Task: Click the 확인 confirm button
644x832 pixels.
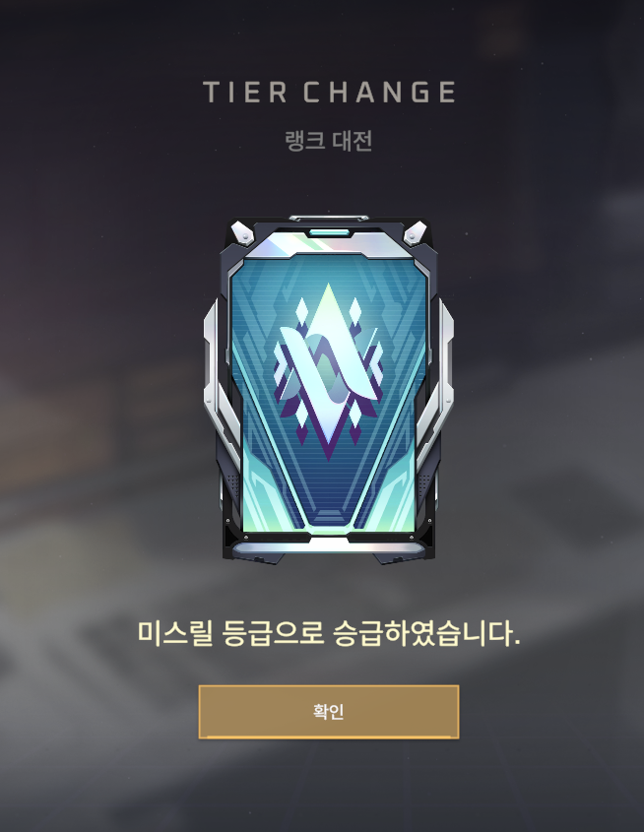Action: click(x=328, y=712)
